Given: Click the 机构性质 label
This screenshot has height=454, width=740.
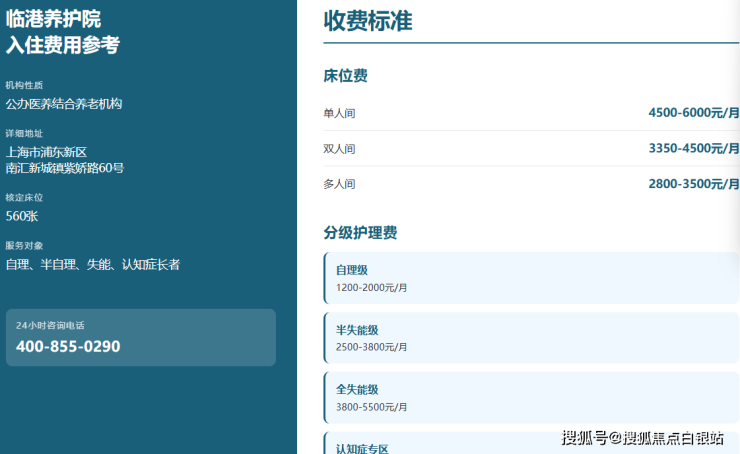Looking at the screenshot, I should [24, 85].
